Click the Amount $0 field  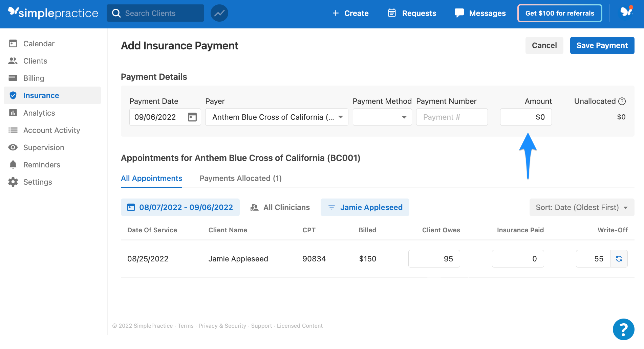click(x=526, y=117)
